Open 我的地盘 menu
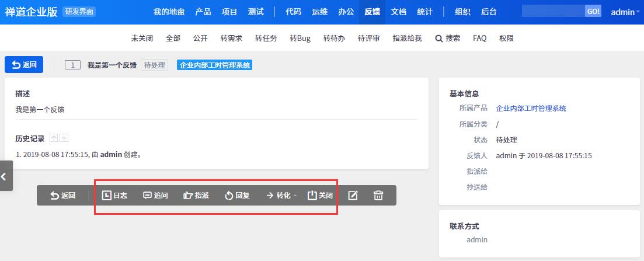 (169, 12)
